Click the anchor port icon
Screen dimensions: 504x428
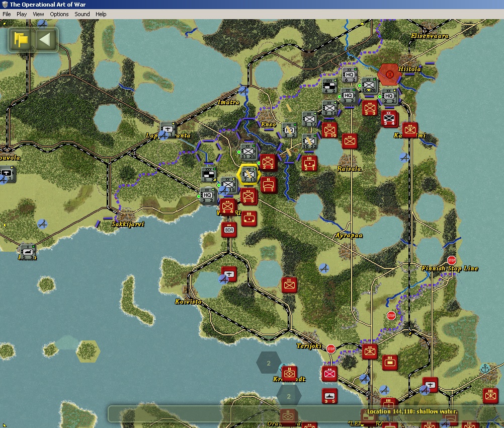(x=485, y=368)
